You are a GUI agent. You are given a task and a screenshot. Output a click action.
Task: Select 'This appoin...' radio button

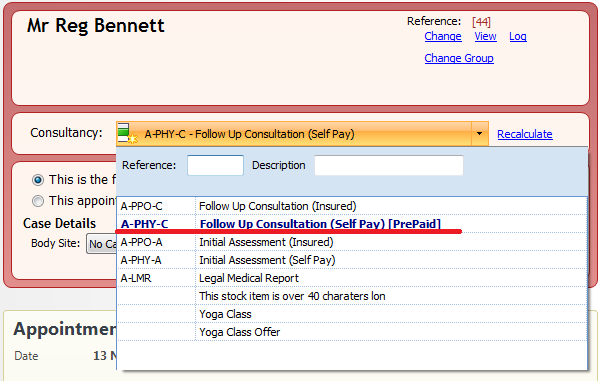tap(38, 201)
